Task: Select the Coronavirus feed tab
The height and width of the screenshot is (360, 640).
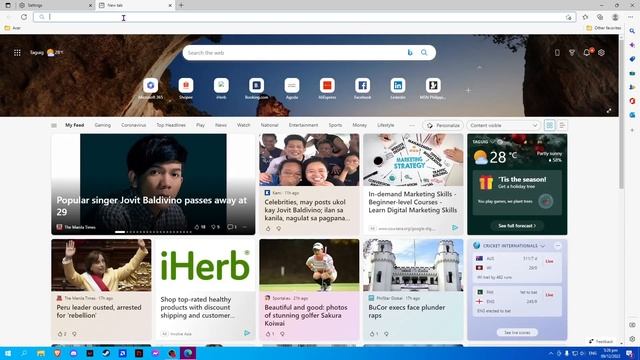Action: (133, 125)
